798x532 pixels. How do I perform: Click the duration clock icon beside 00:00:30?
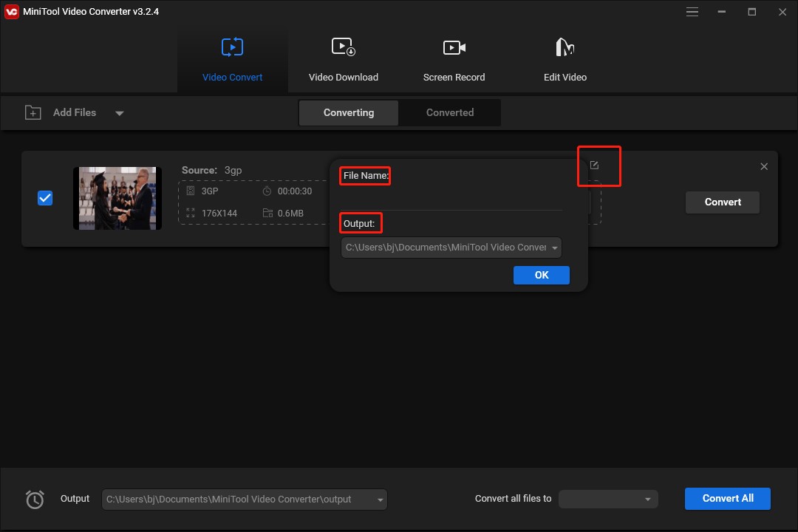tap(267, 191)
